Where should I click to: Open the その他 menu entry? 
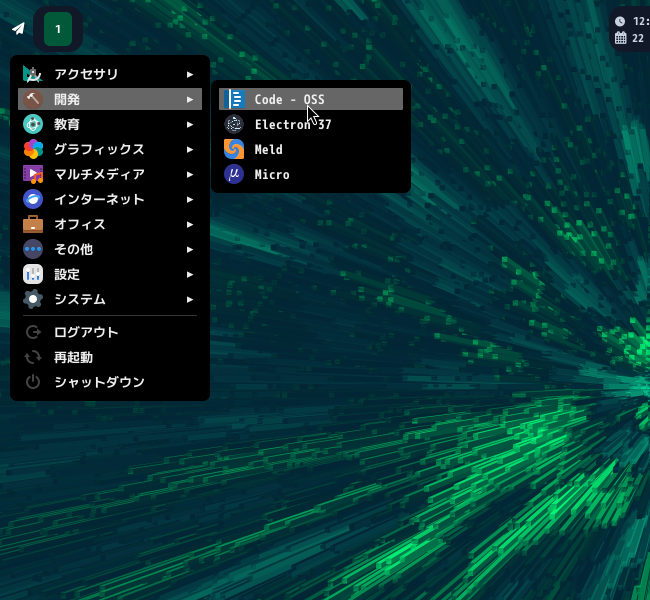click(110, 249)
